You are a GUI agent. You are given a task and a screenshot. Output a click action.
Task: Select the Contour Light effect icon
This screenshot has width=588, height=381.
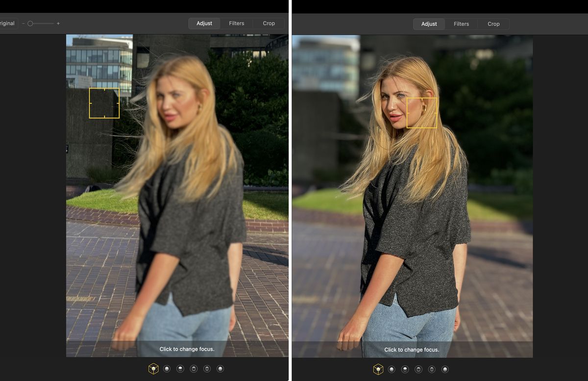[193, 368]
